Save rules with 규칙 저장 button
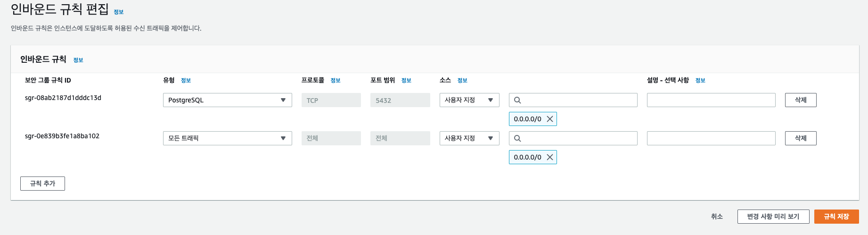 (x=836, y=217)
